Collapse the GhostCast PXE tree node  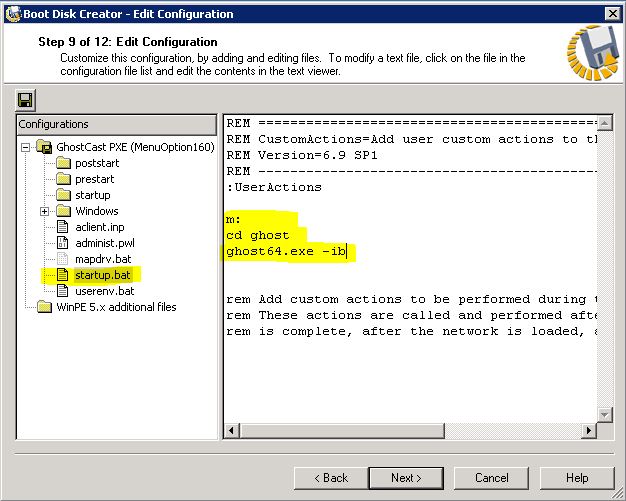point(25,147)
